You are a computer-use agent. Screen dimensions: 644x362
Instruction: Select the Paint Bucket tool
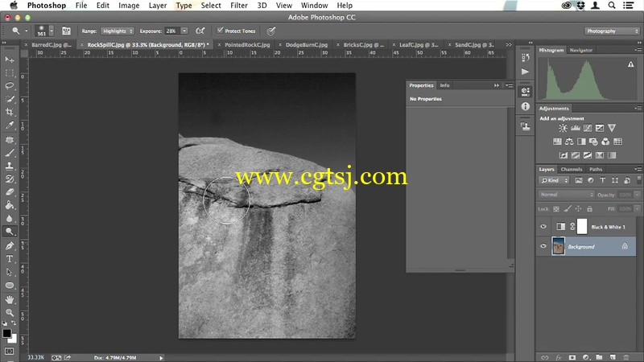[x=9, y=205]
